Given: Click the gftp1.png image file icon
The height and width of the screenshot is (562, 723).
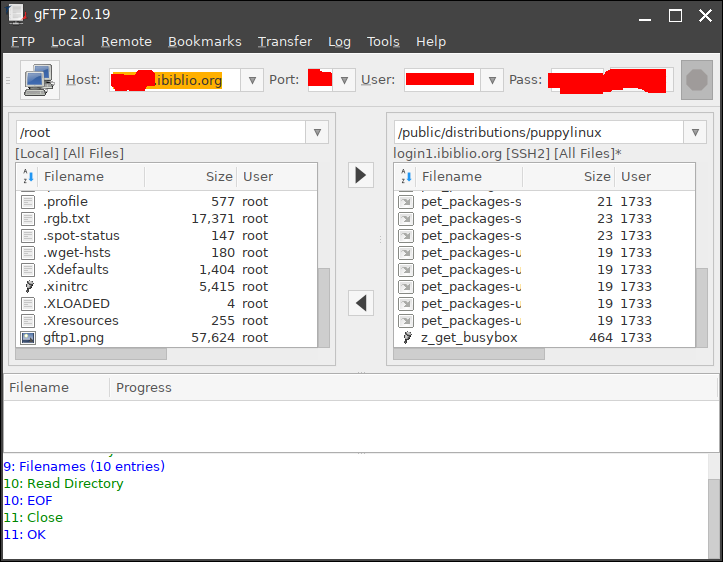Looking at the screenshot, I should pos(28,338).
